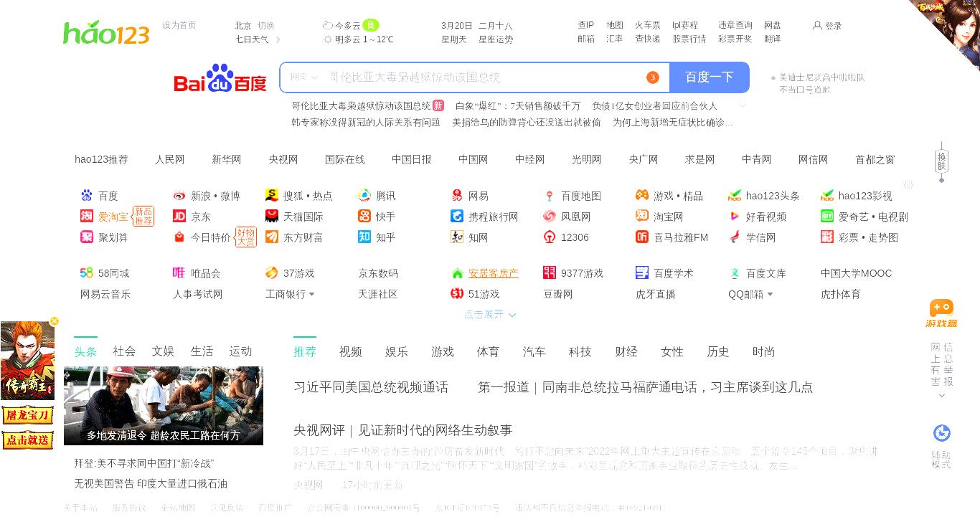The height and width of the screenshot is (522, 980).
Task: Open the 网页 search type dropdown
Action: pos(304,77)
